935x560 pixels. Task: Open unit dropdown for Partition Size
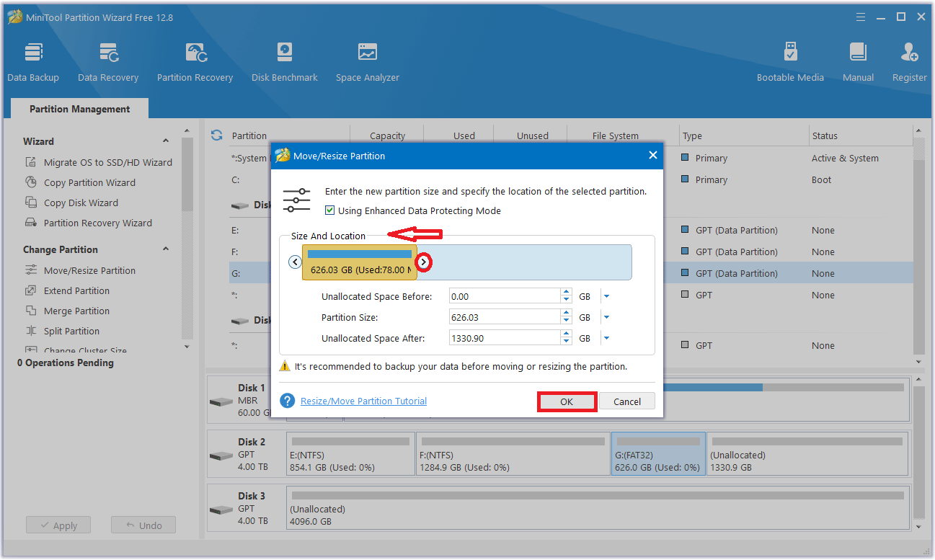coord(606,317)
